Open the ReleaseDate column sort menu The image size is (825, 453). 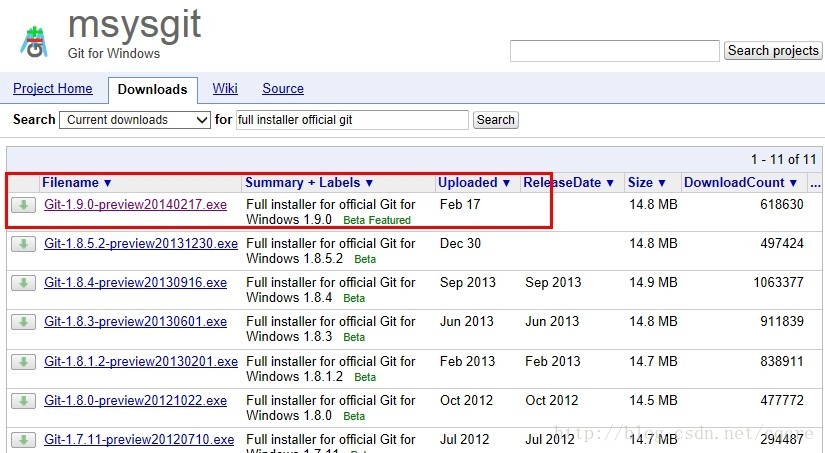[x=569, y=183]
